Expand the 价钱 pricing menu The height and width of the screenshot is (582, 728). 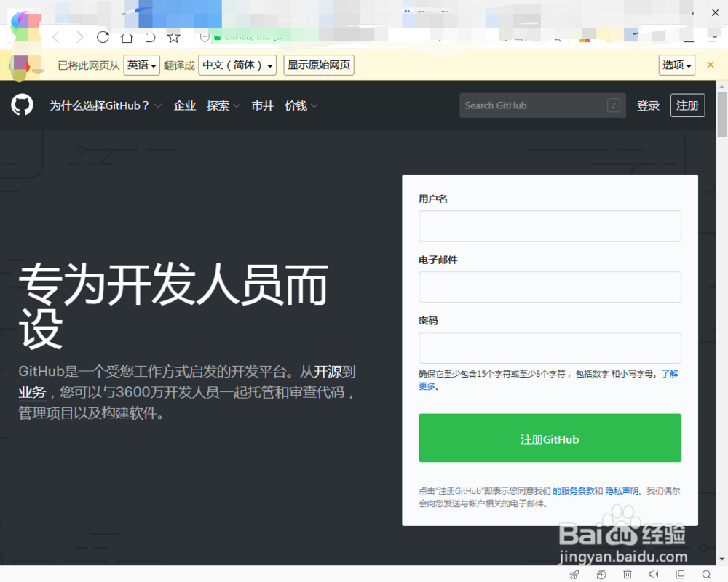301,105
